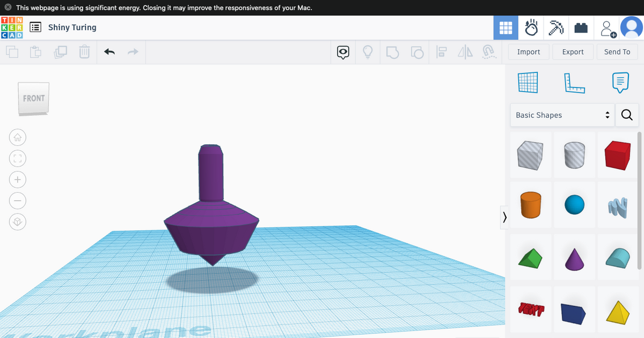This screenshot has height=338, width=644.
Task: Activate the Group tool
Action: click(x=393, y=52)
